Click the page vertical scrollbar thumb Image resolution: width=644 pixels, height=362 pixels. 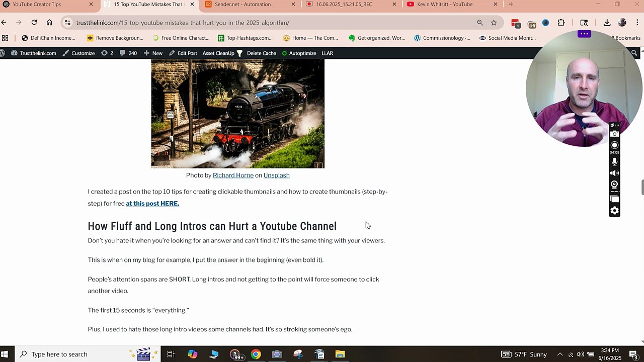click(642, 187)
